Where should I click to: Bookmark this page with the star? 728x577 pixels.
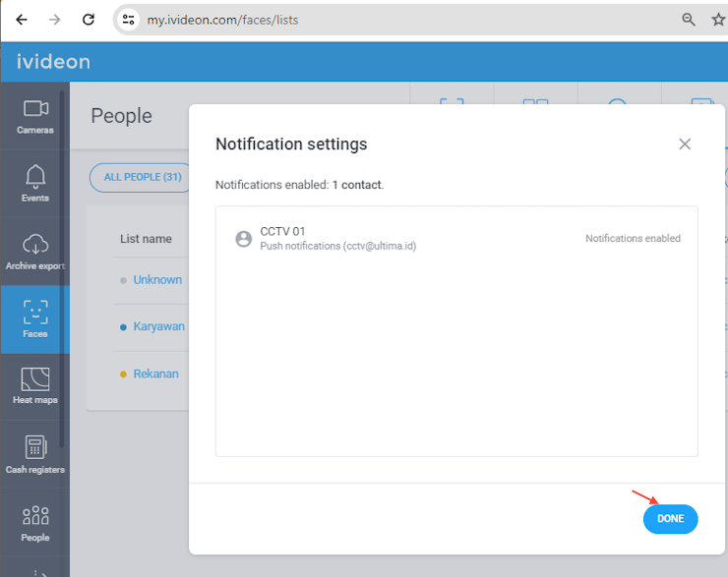718,20
